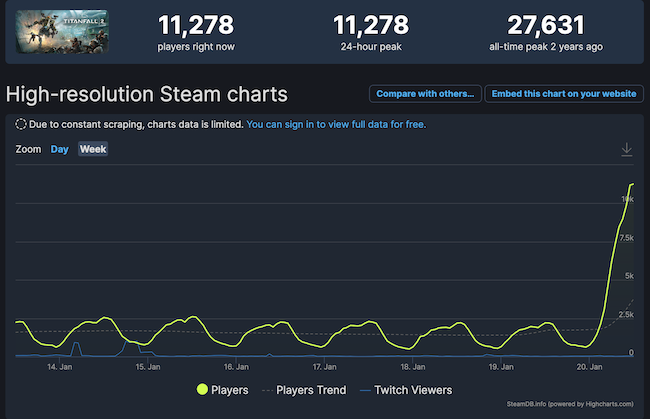
Task: Click the High-resolution Steam charts heading
Action: click(147, 94)
